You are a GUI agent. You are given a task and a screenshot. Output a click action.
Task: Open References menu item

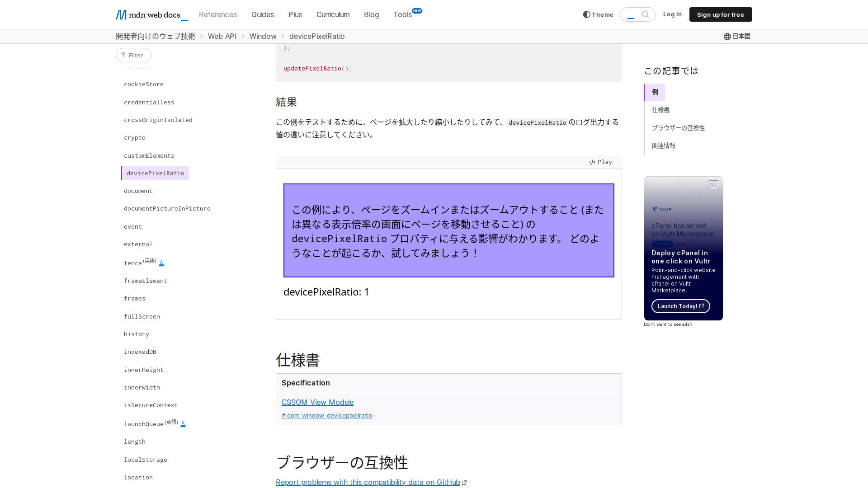[217, 14]
